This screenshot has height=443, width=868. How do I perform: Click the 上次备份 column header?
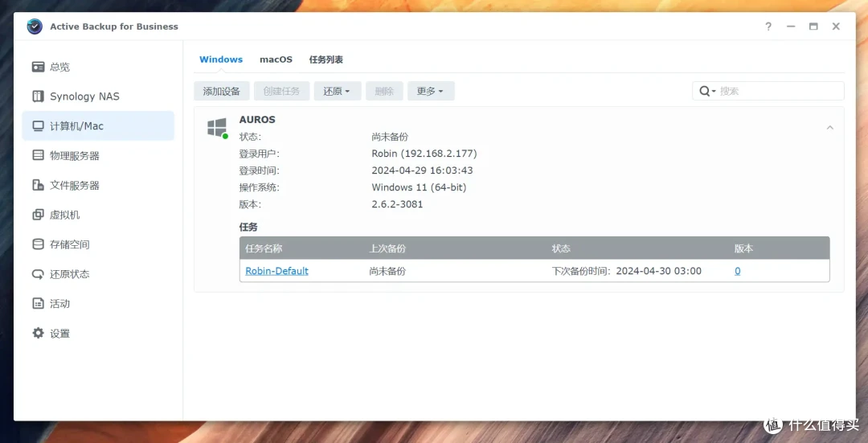pyautogui.click(x=387, y=248)
